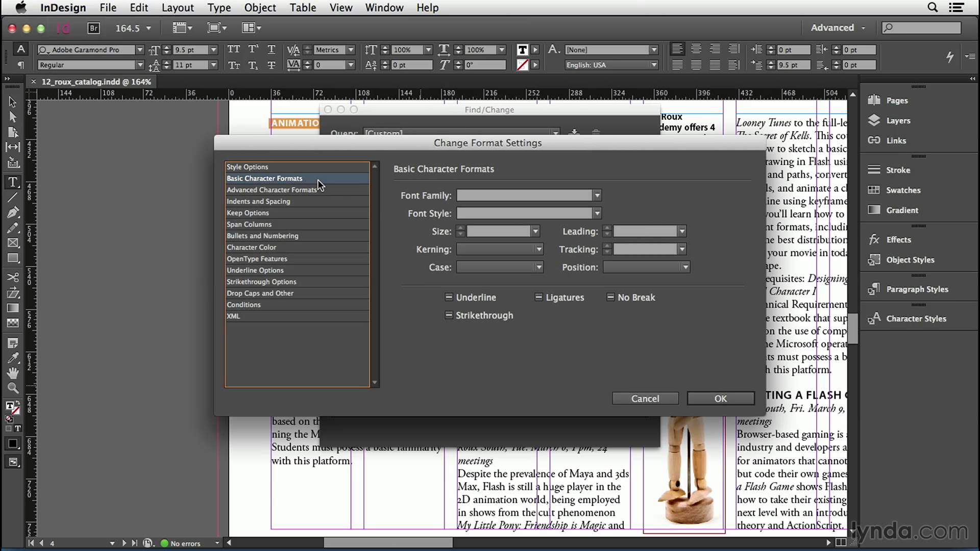
Task: Select the Hand tool
Action: point(13,373)
